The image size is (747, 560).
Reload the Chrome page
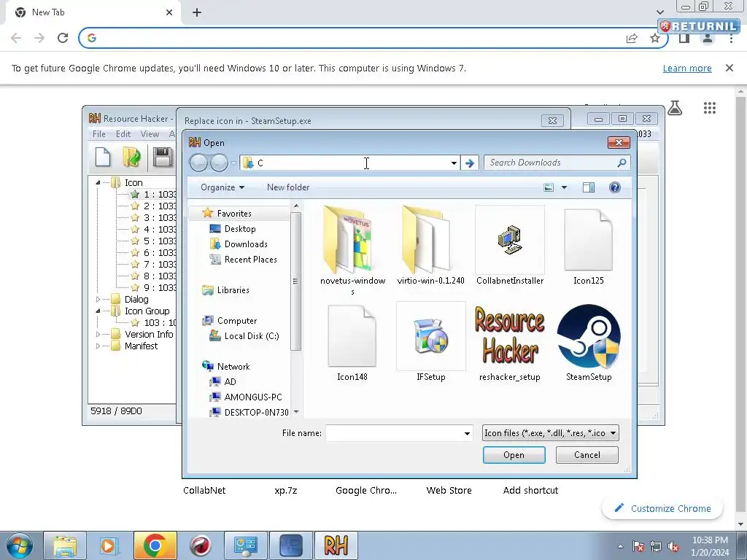tap(63, 38)
